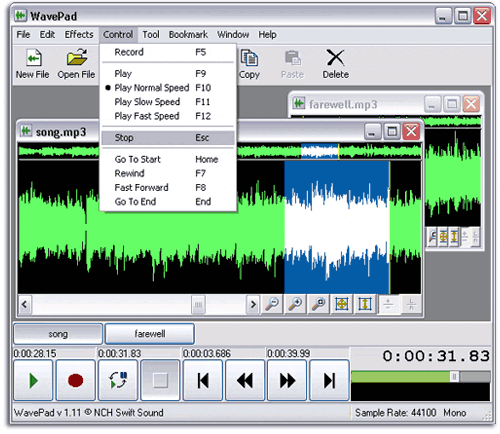This screenshot has width=500, height=434.
Task: Click the song.mp3 window waveform icon
Action: click(x=26, y=131)
